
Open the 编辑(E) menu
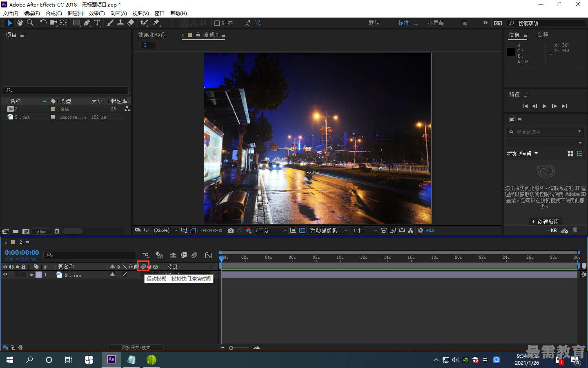32,13
